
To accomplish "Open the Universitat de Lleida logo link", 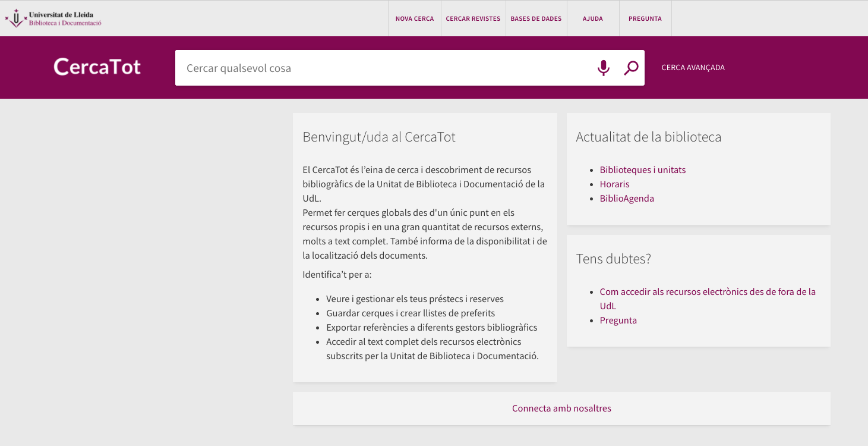I will point(53,18).
